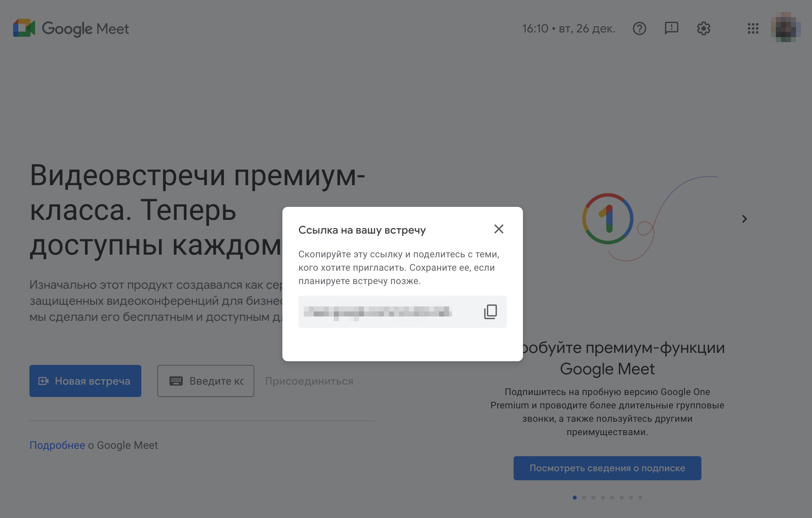Open the send feedback icon
Screen dimensions: 812x518
tap(671, 29)
